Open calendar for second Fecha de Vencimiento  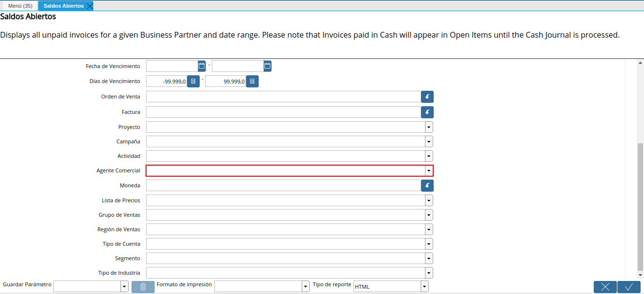pyautogui.click(x=267, y=66)
